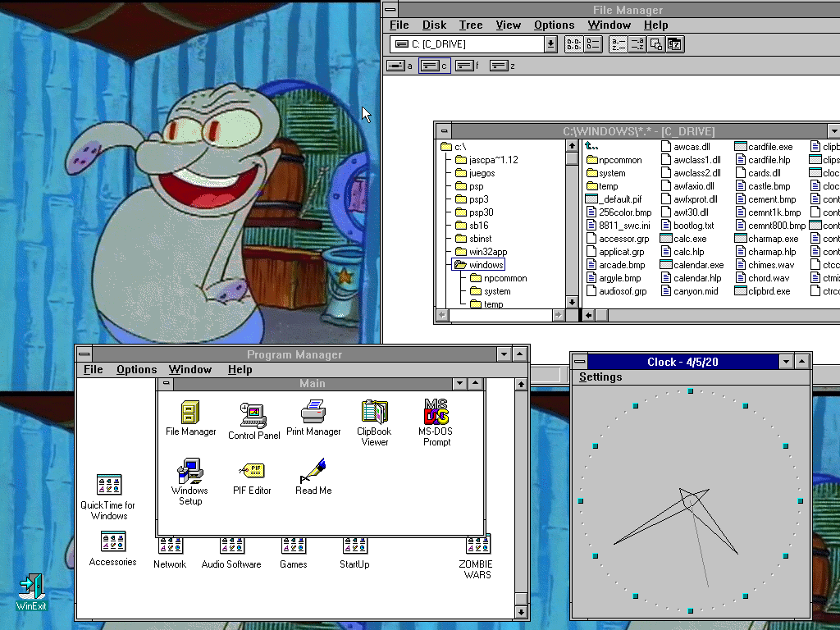Click the directory tree scrollbar down arrow
Viewport: 840px width, 630px height.
[572, 303]
